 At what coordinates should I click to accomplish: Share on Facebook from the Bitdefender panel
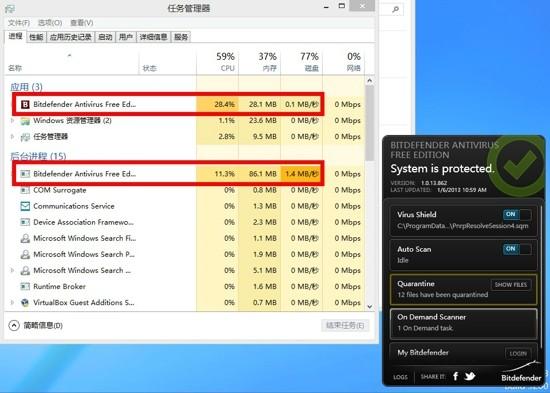click(x=455, y=376)
